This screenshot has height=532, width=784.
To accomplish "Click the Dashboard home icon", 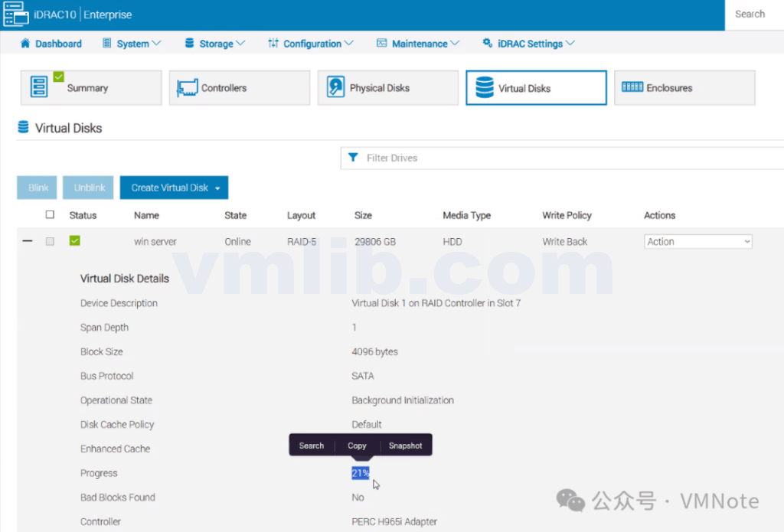I will [25, 44].
